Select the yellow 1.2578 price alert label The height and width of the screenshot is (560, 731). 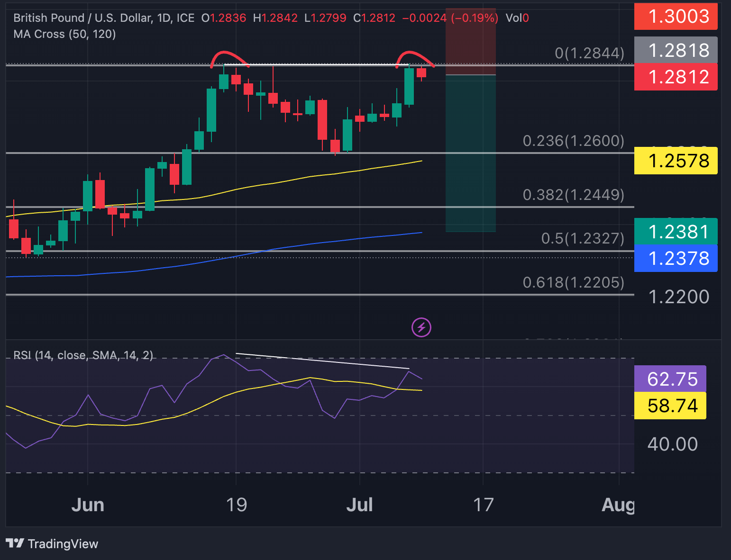coord(675,161)
